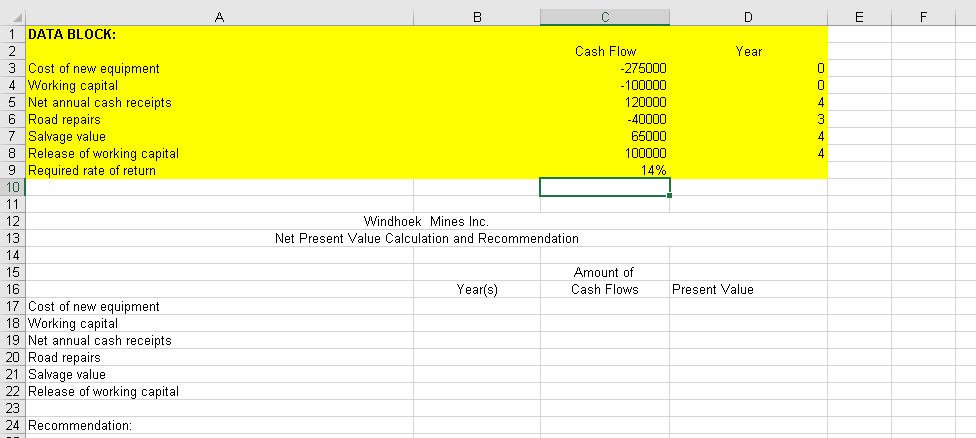Click the fill handle of the selected cell C10
The height and width of the screenshot is (438, 976).
point(670,195)
